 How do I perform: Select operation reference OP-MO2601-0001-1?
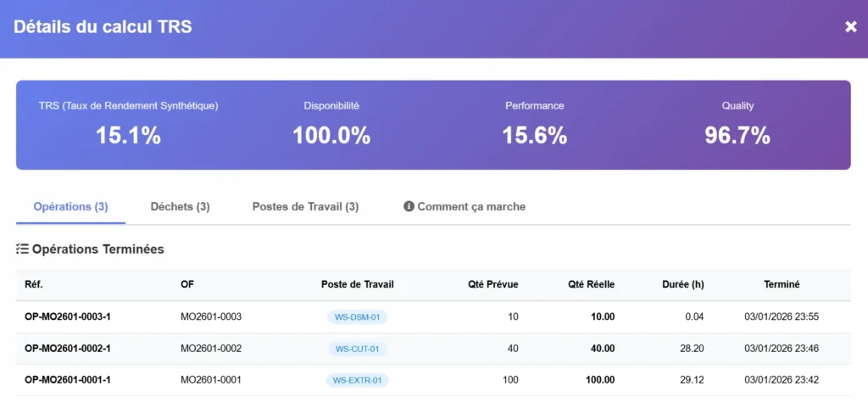click(x=68, y=380)
